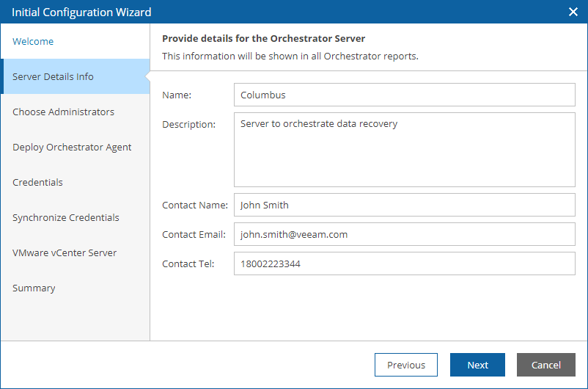The image size is (588, 389).
Task: Close the Initial Configuration Wizard dialog
Action: click(573, 12)
